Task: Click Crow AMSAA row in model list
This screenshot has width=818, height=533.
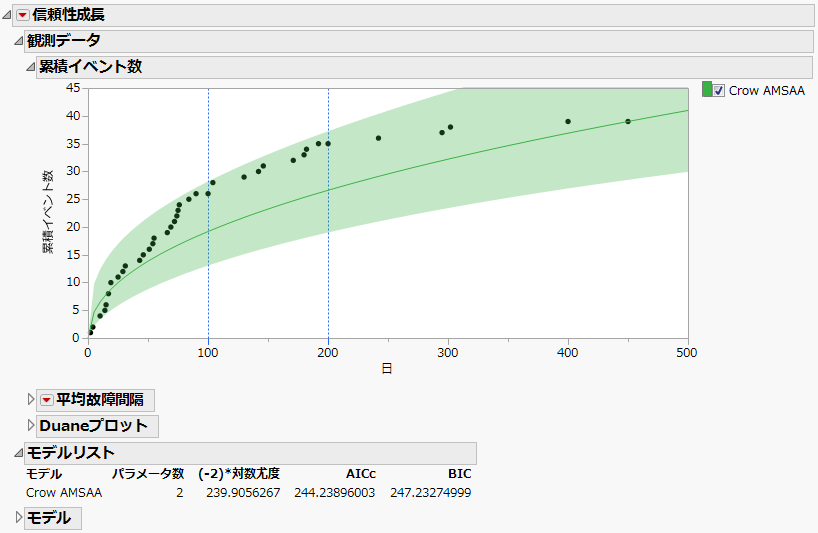Action: [x=248, y=492]
